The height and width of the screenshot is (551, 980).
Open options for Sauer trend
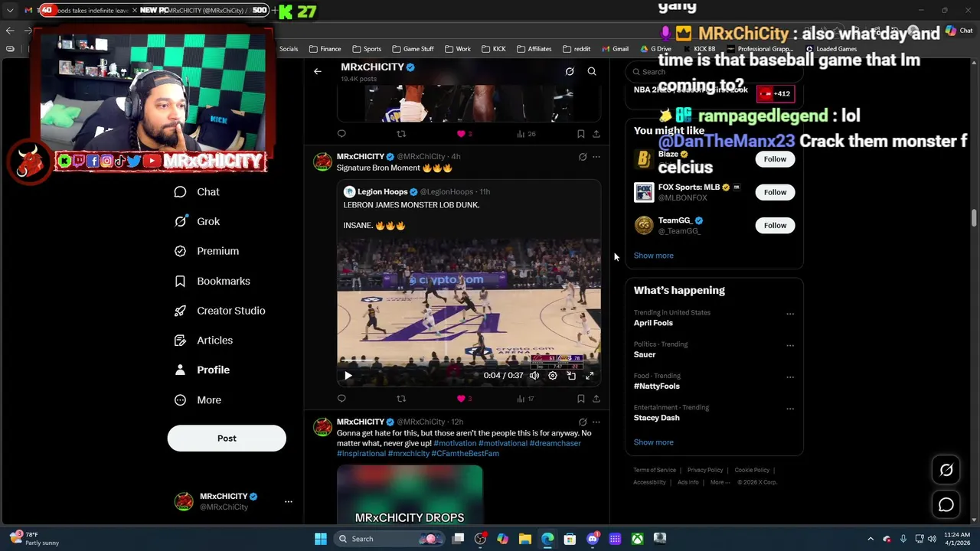tap(790, 345)
